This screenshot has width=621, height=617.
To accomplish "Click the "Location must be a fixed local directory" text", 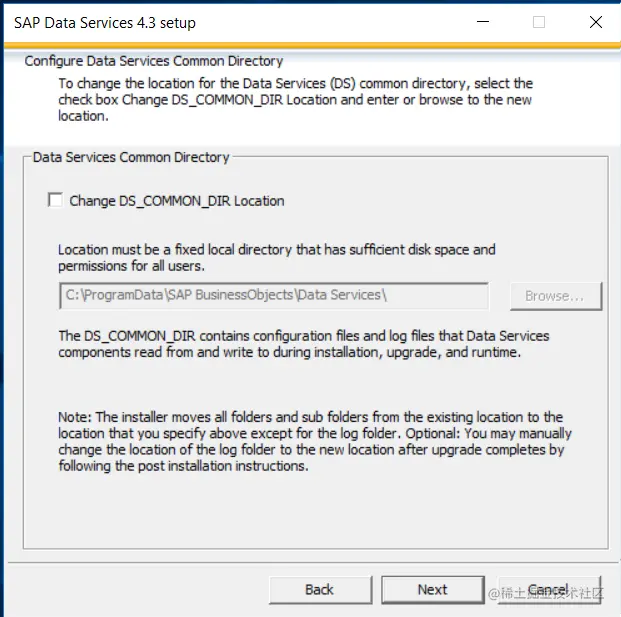I will (276, 258).
